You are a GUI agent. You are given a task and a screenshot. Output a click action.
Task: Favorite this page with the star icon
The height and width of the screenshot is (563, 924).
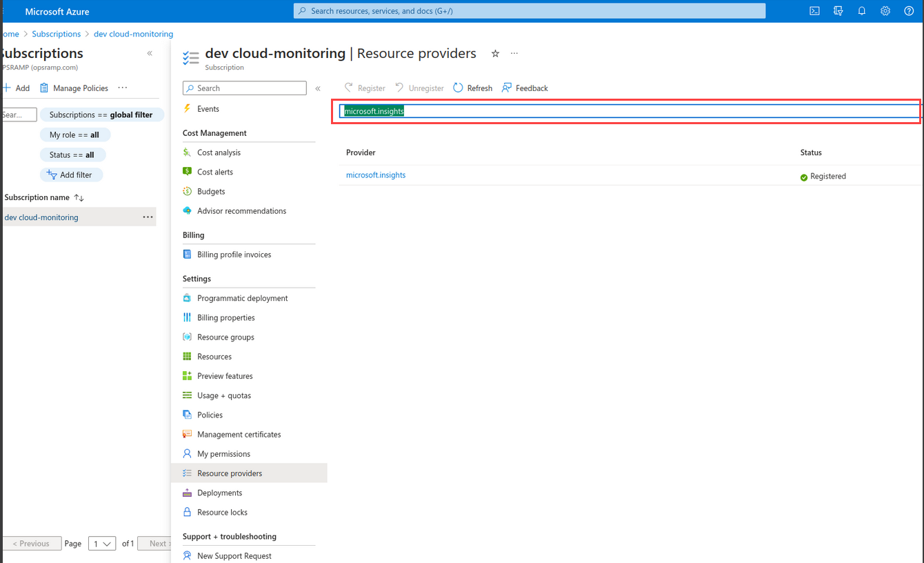(495, 54)
